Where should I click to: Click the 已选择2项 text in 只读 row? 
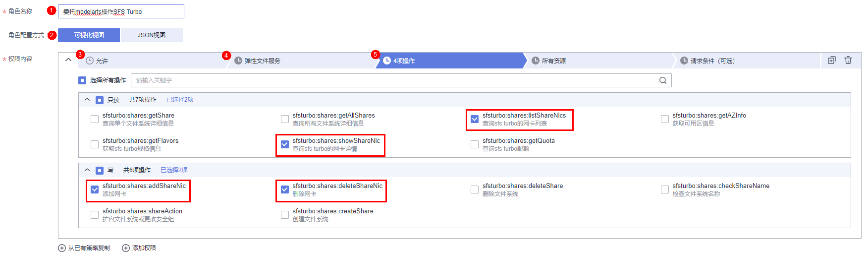point(180,100)
